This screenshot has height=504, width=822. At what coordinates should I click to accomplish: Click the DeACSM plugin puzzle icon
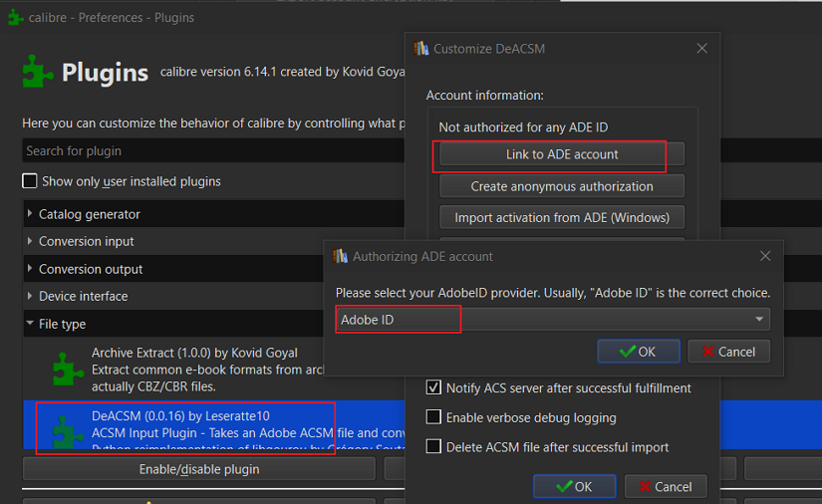[x=68, y=432]
